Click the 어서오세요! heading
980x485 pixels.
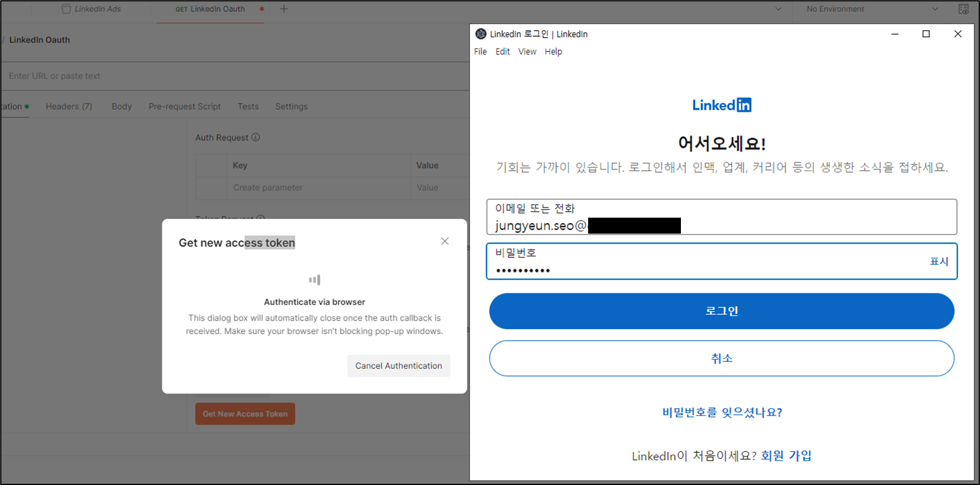point(722,143)
